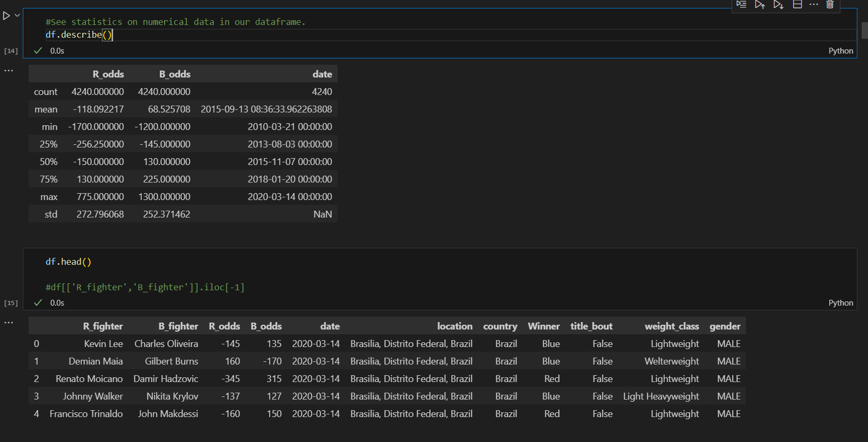Open run options dropdown beside the play button
Viewport: 868px width, 442px height.
(x=18, y=15)
